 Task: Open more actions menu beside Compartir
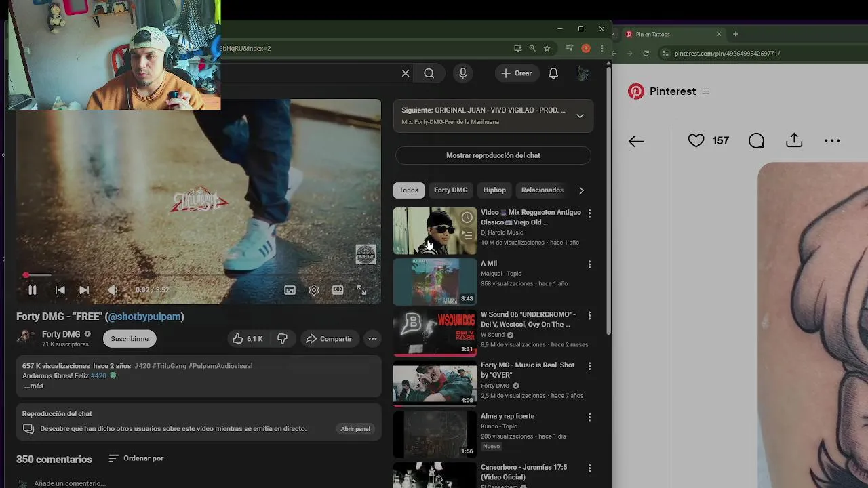point(372,339)
